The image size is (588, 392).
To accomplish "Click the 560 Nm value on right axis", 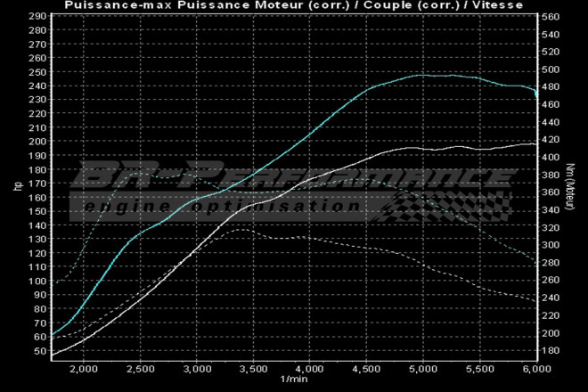I will tap(550, 17).
